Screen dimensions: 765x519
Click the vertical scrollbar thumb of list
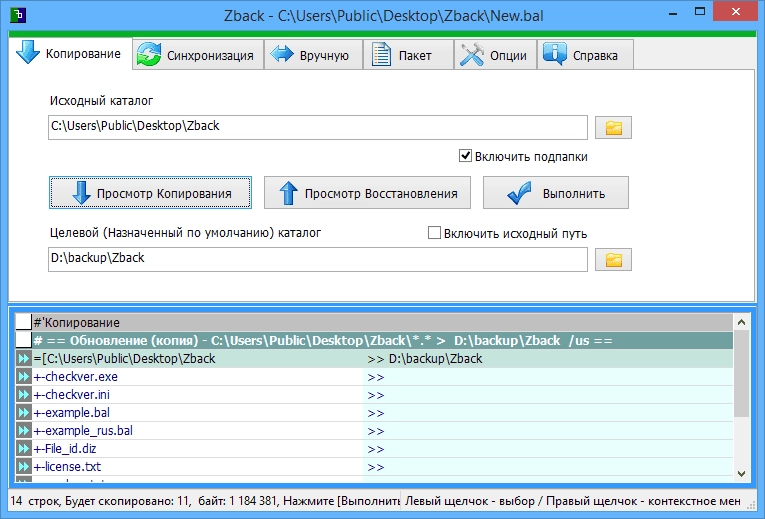click(x=741, y=374)
